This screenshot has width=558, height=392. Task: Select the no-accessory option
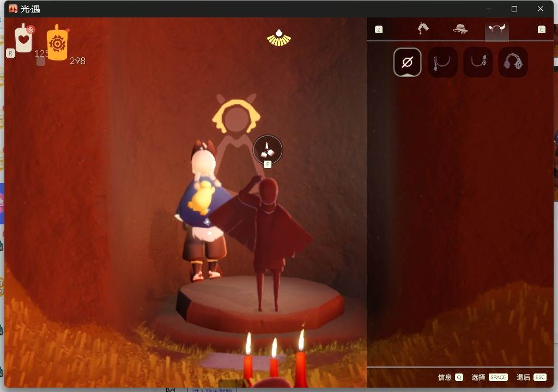[408, 62]
